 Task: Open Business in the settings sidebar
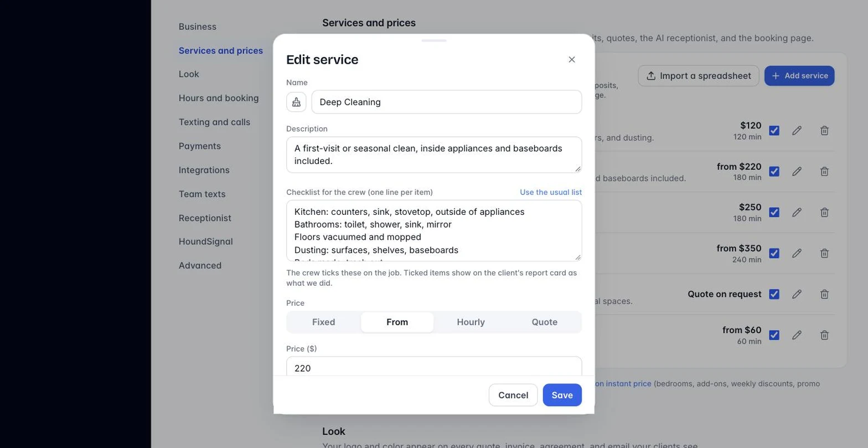pyautogui.click(x=198, y=27)
